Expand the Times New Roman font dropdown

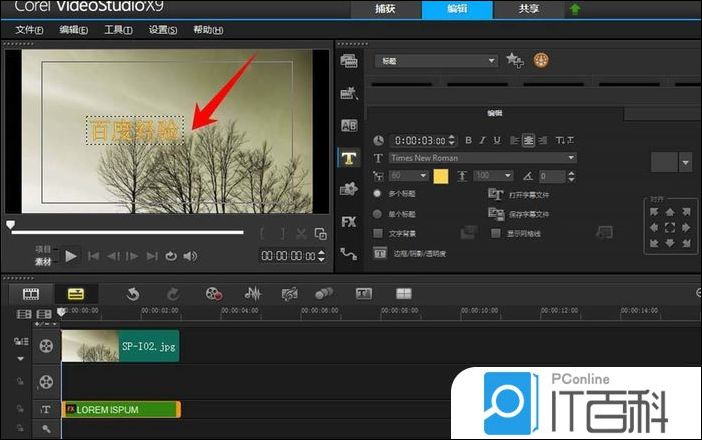click(571, 158)
